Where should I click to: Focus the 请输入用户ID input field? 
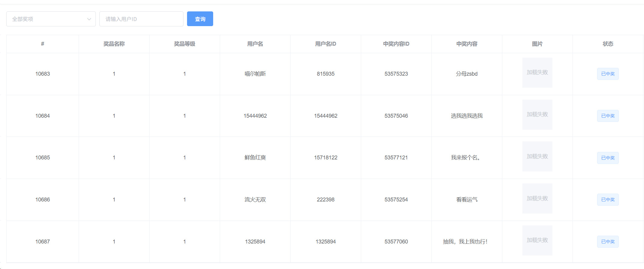point(141,19)
